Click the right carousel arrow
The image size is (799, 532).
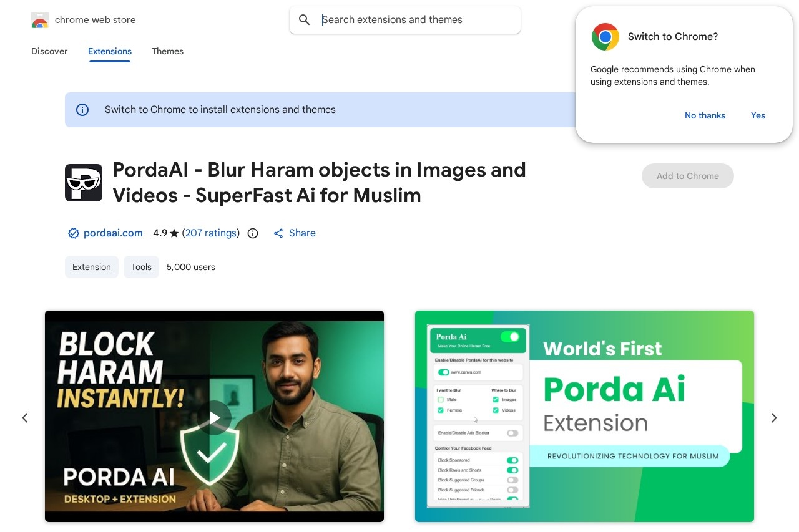tap(774, 417)
